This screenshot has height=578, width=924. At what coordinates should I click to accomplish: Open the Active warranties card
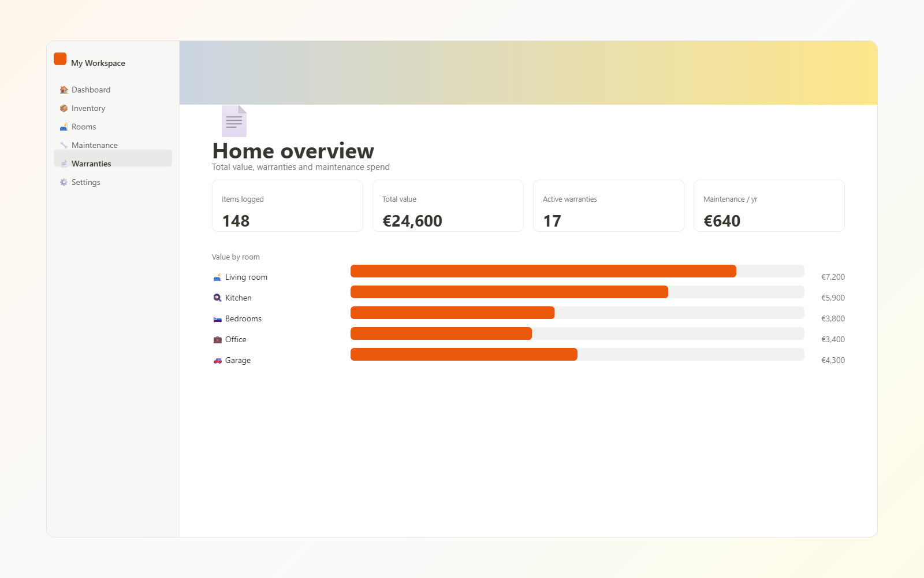609,206
